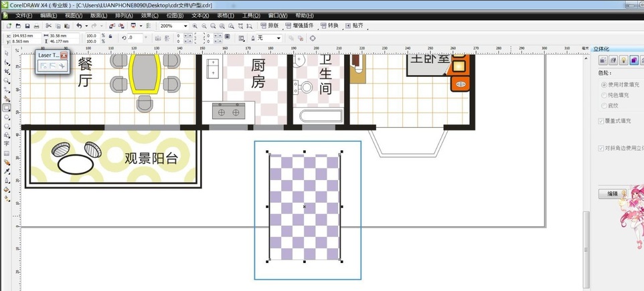The width and height of the screenshot is (644, 291).
Task: Select the purple checkered rectangle
Action: [305, 207]
